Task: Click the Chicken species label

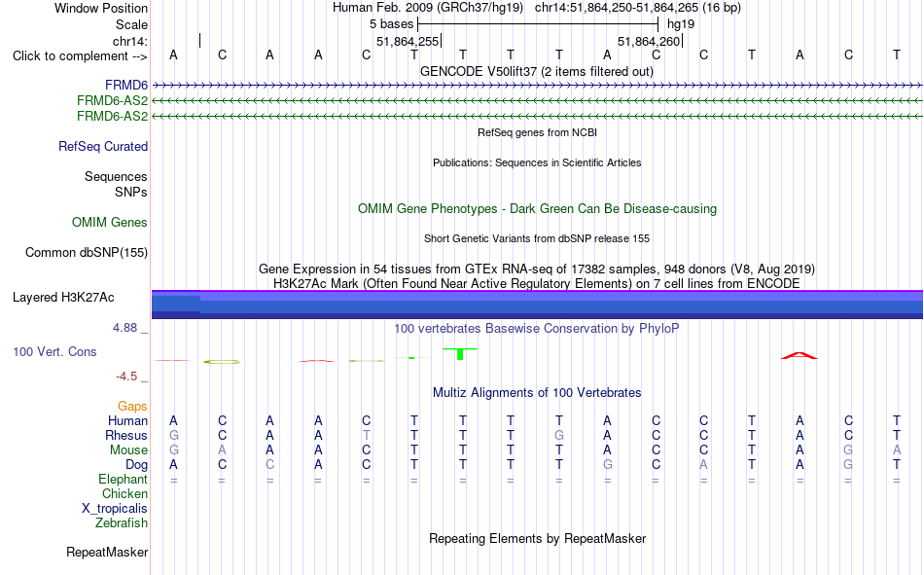Action: pyautogui.click(x=124, y=493)
